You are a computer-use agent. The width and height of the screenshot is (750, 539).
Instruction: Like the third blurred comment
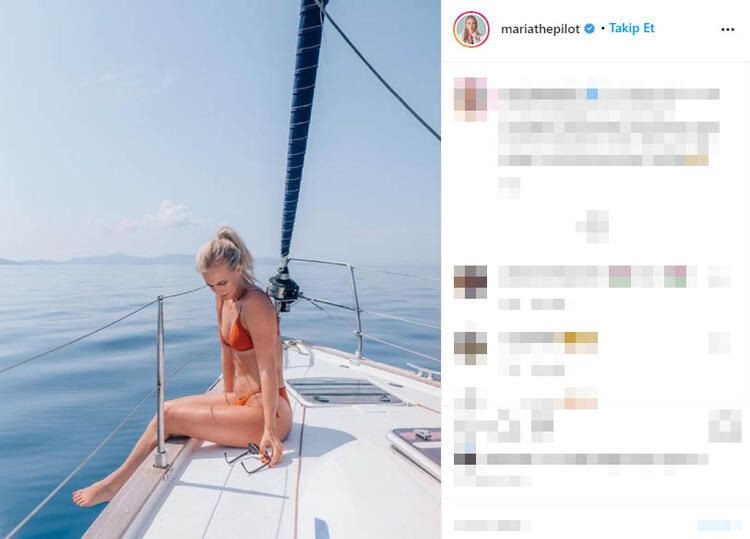tap(719, 343)
